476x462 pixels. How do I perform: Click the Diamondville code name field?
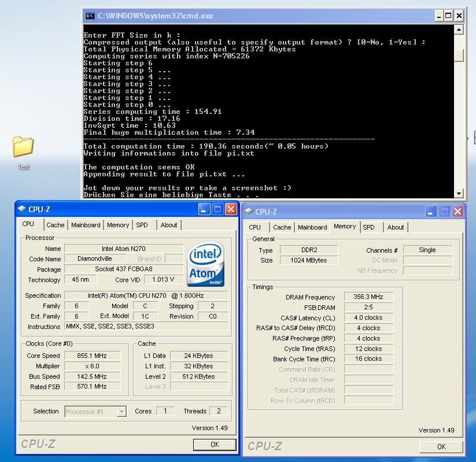click(95, 258)
